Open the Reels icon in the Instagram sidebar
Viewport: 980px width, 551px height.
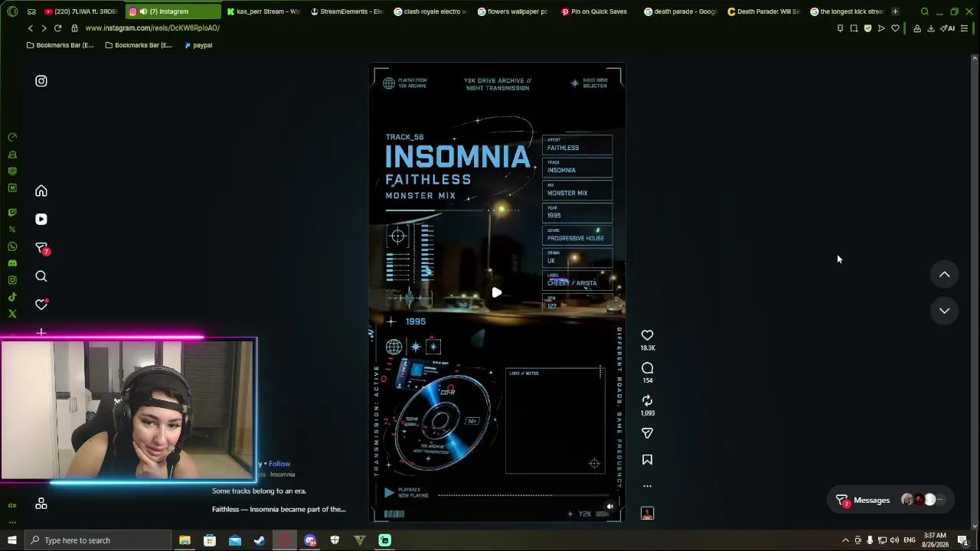(41, 220)
